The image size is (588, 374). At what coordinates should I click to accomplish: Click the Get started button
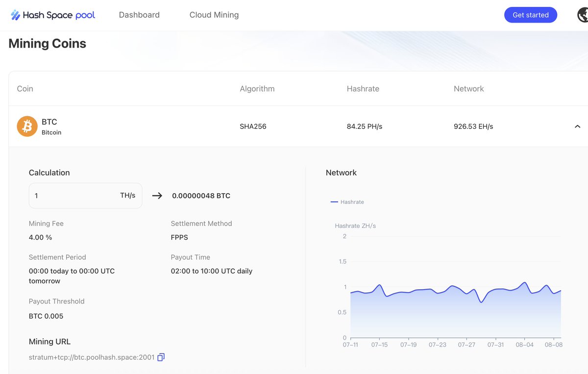pyautogui.click(x=531, y=15)
